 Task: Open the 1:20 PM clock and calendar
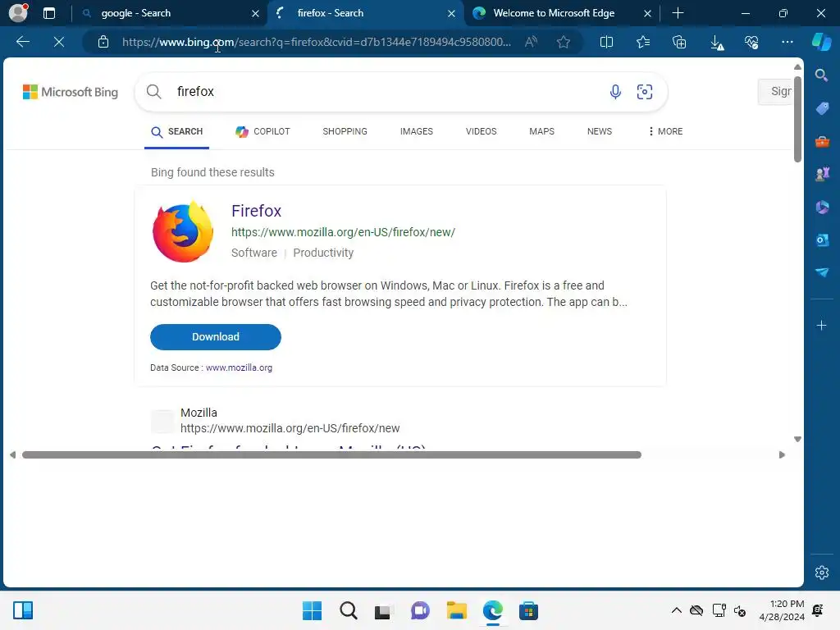coord(782,610)
